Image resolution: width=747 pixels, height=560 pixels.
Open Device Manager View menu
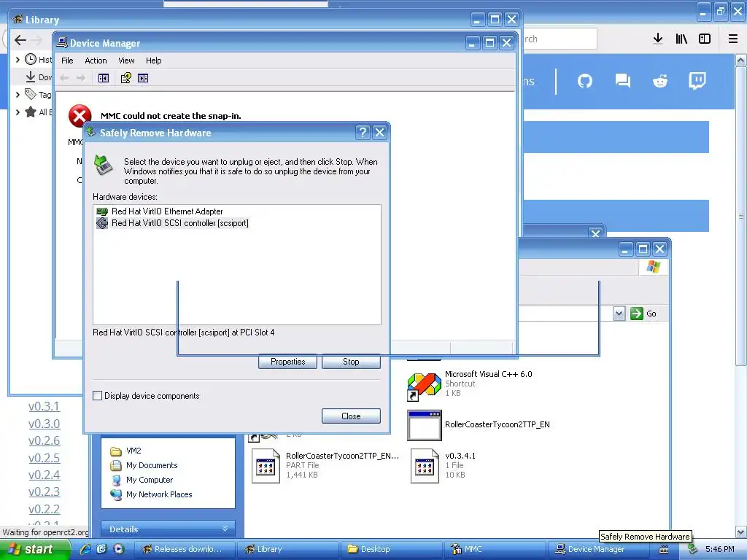coord(126,61)
